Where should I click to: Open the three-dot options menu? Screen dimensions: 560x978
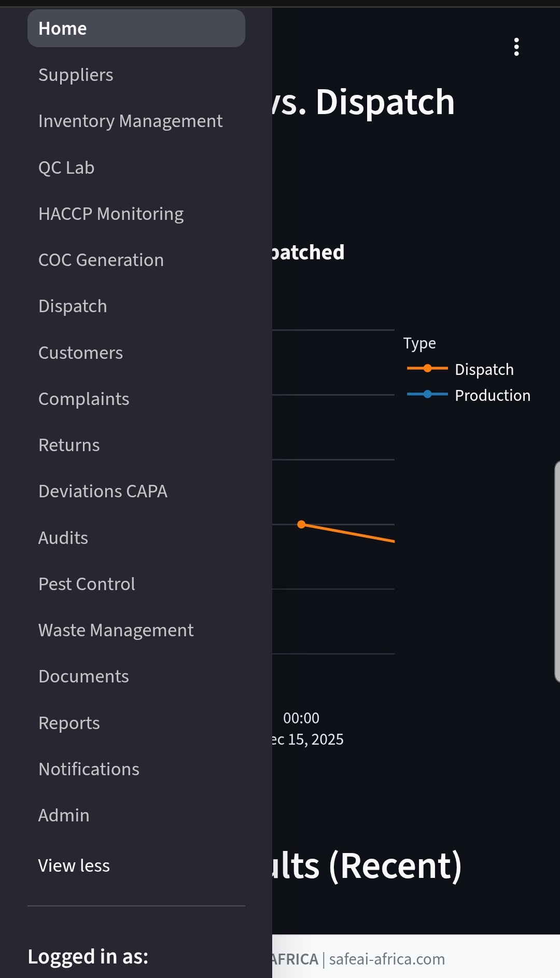(516, 47)
